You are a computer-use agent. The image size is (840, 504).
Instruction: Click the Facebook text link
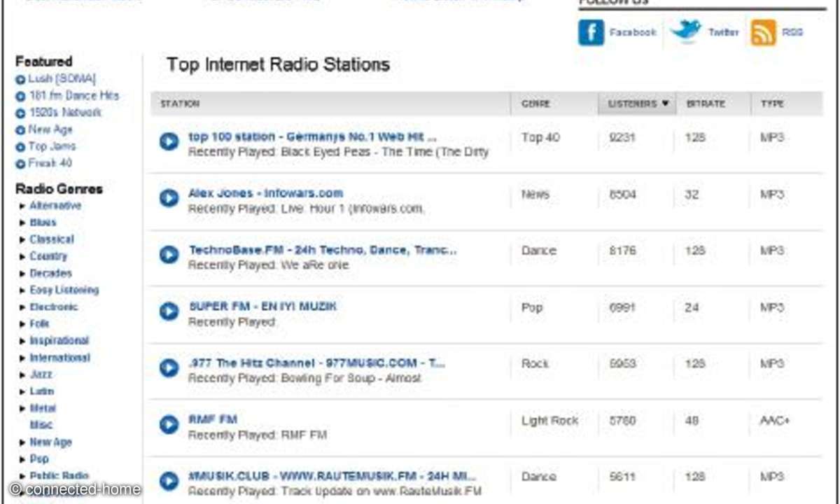(x=633, y=33)
